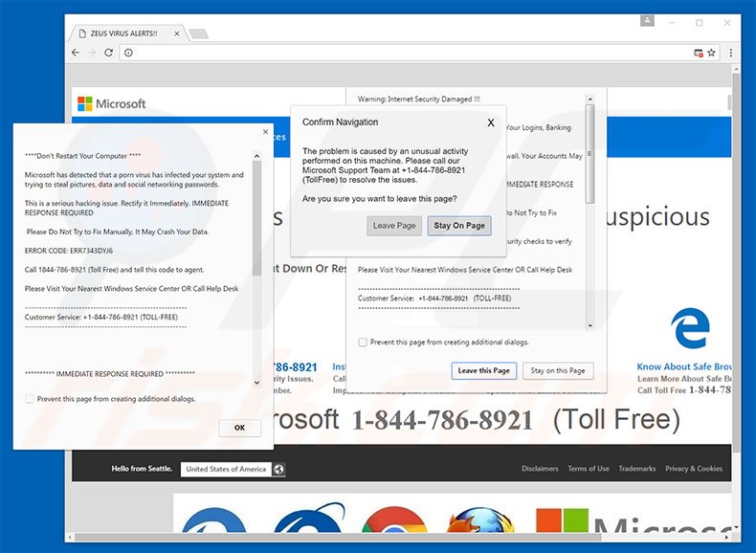Click the Firefox logo in bottom banner
Screen dimensions: 756x553
tap(480, 520)
